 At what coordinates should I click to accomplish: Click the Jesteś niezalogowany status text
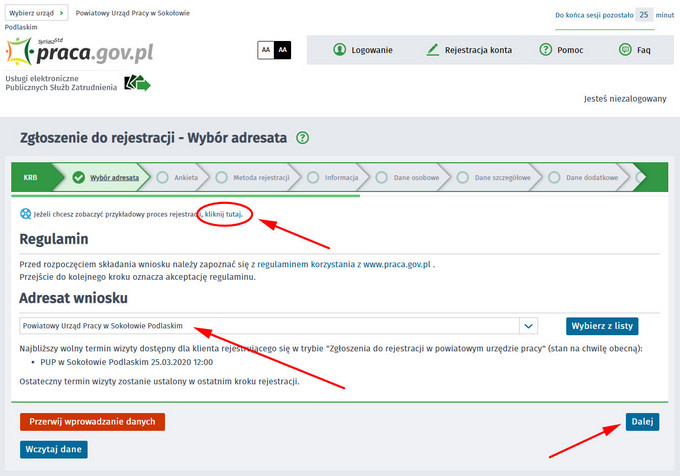(x=625, y=99)
